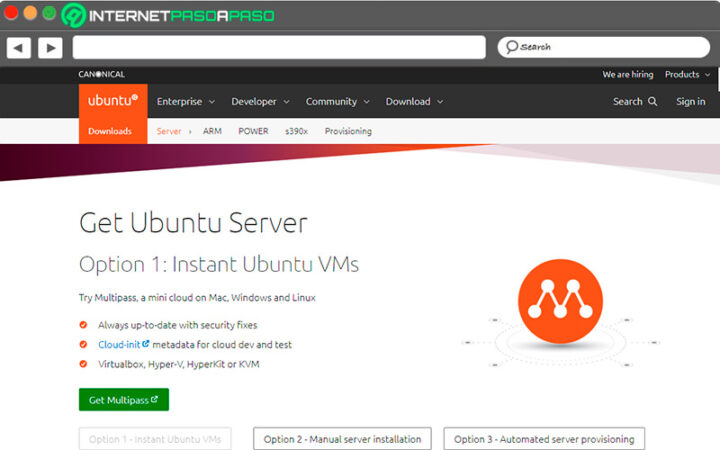Expand the Enterprise dropdown menu
Image resolution: width=720 pixels, height=450 pixels.
click(x=185, y=101)
